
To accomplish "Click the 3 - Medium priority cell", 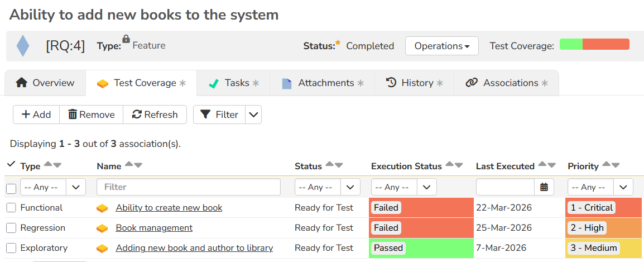I will 603,248.
